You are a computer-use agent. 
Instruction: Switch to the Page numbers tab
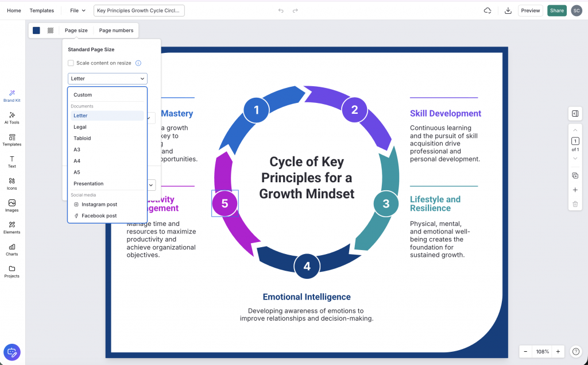[x=116, y=30]
